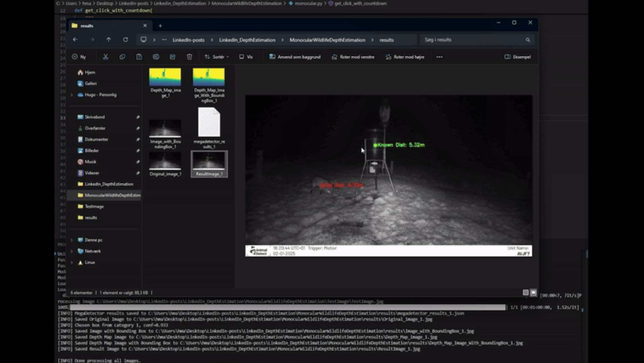Click the address bar ellipsis for hidden folders
Screen dimensions: 644x363
(x=164, y=40)
